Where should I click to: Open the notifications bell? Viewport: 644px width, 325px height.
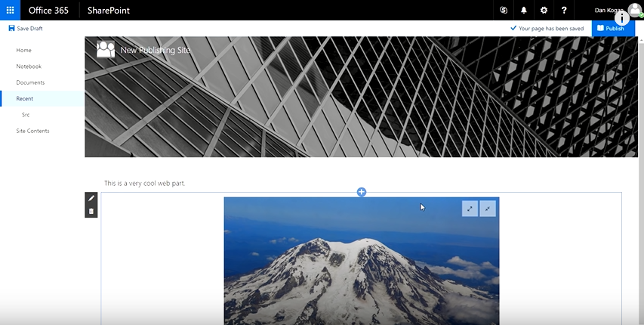click(524, 11)
